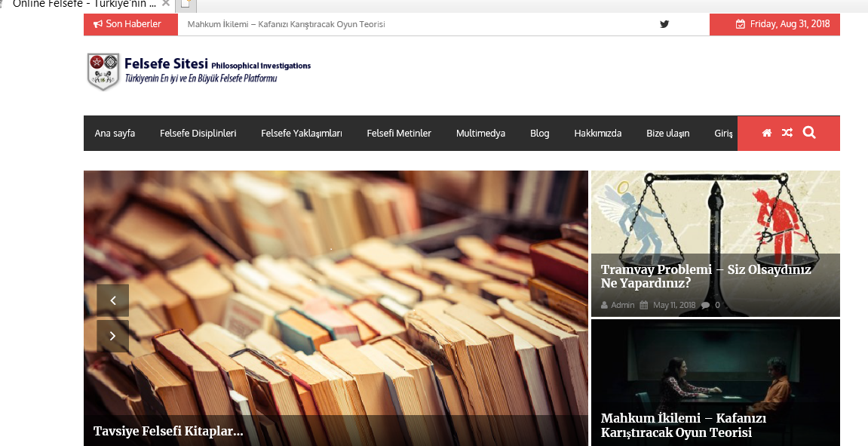Expand the Felsefe Yaklaşımları menu

coord(302,134)
